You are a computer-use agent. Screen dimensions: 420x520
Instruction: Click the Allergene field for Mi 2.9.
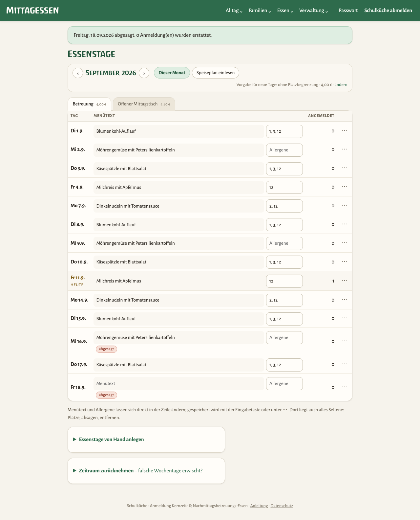pyautogui.click(x=284, y=150)
